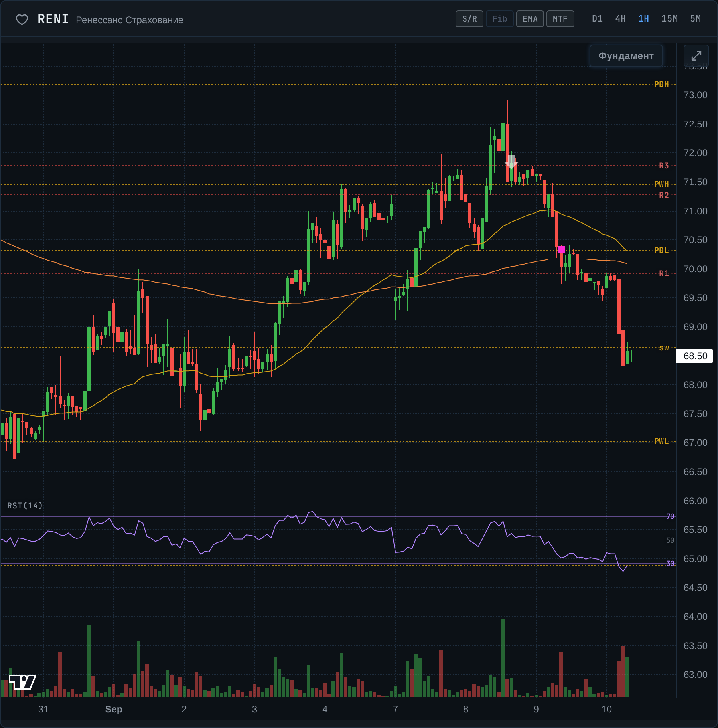Select the 1H timeframe
Screen dimensions: 718x728
[643, 19]
